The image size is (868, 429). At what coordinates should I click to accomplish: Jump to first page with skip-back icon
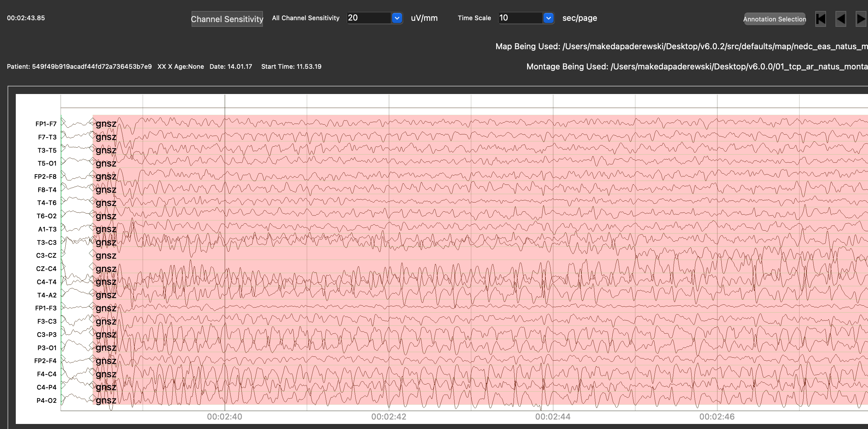(820, 19)
